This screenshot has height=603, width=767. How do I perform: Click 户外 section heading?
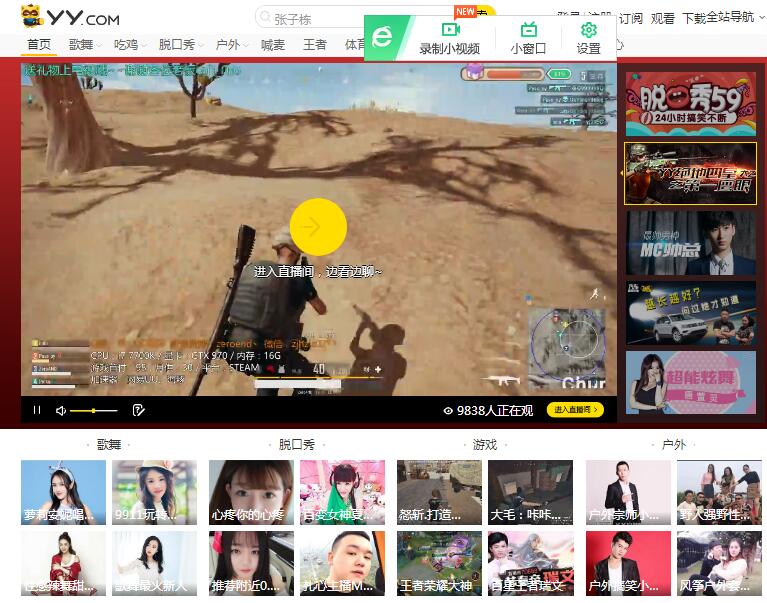[x=673, y=444]
